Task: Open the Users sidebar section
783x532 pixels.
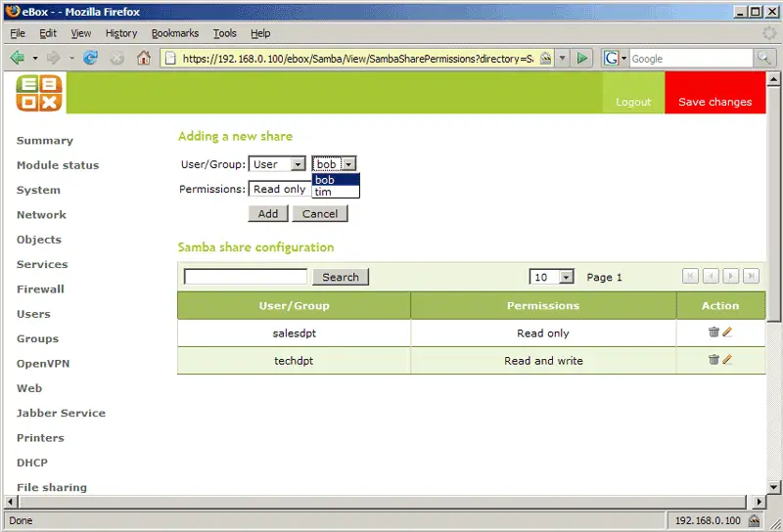Action: [x=33, y=314]
